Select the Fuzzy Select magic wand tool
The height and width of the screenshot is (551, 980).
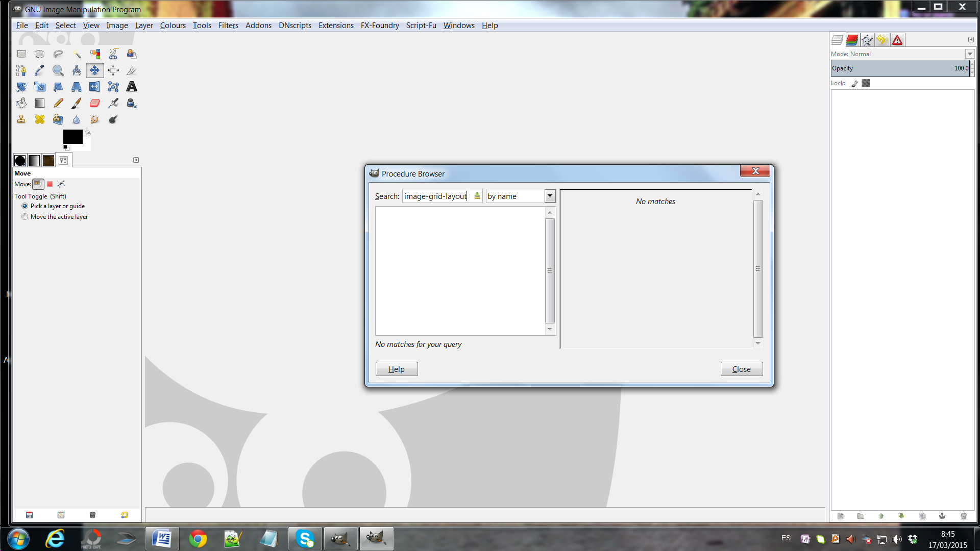pyautogui.click(x=77, y=54)
